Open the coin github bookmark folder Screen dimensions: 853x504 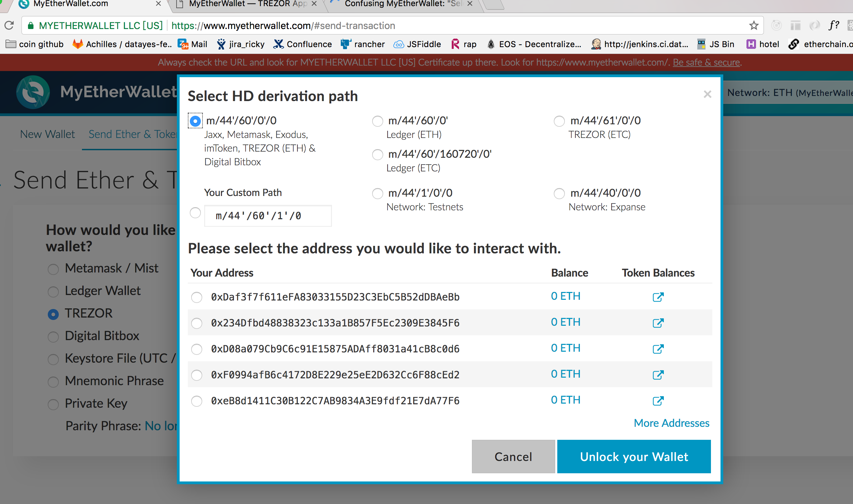click(34, 44)
